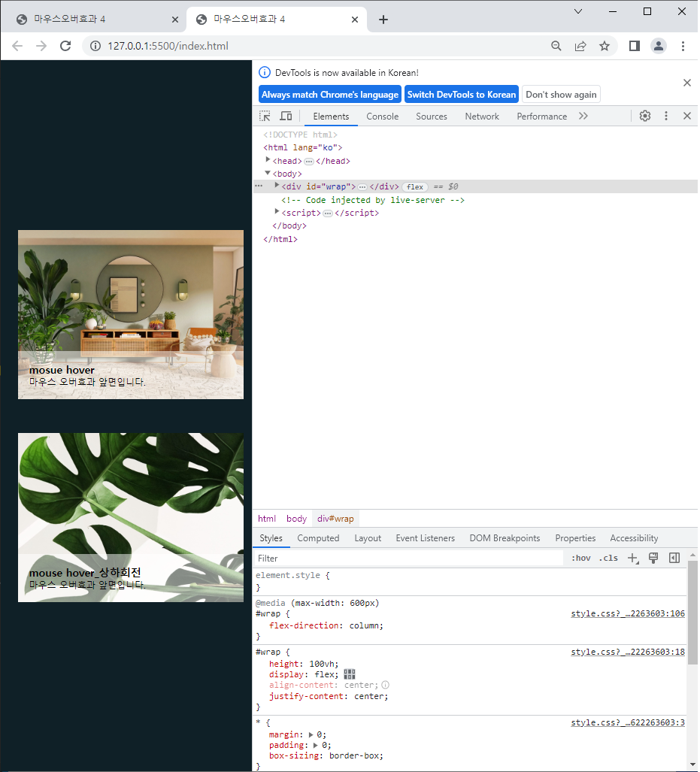The image size is (700, 772).
Task: Toggle rendering emulations paintbrush icon
Action: coord(653,558)
